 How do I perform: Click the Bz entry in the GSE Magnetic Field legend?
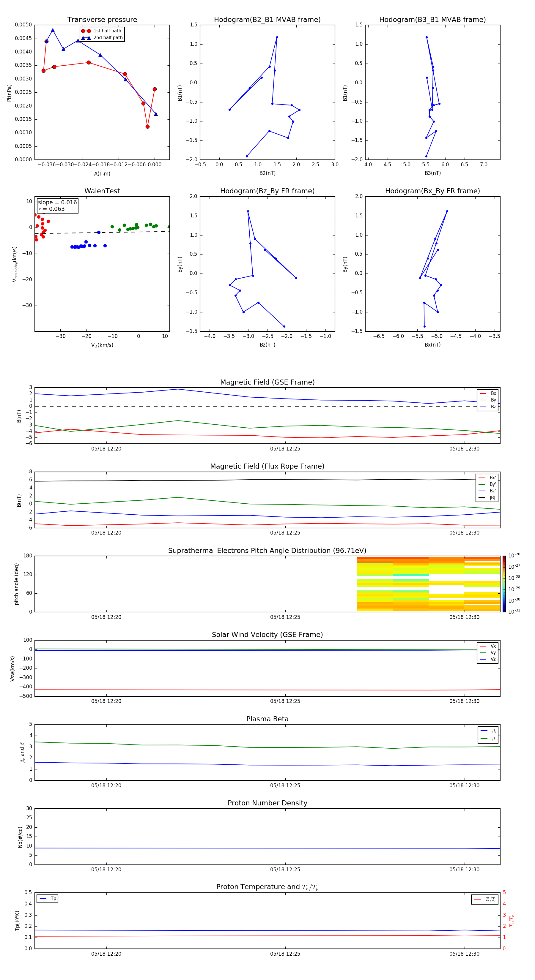[488, 407]
